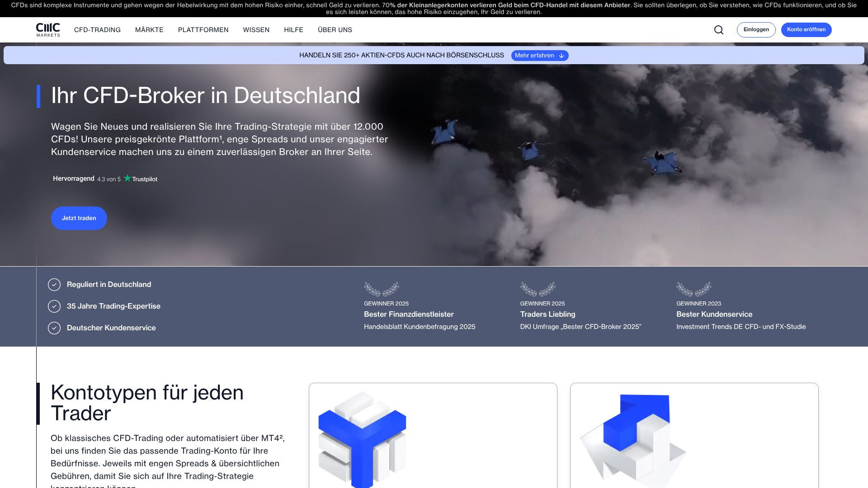Viewport: 868px width, 488px height.
Task: Click the laurel icon above Bester Finanzdienstleister
Action: 381,289
